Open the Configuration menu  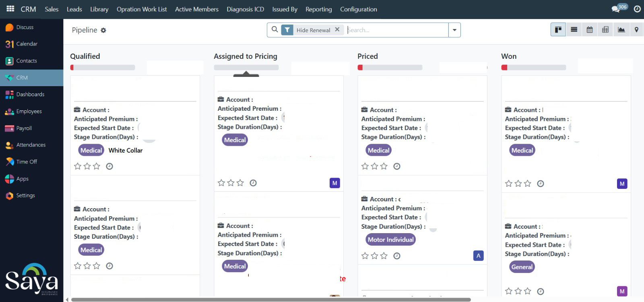click(358, 9)
